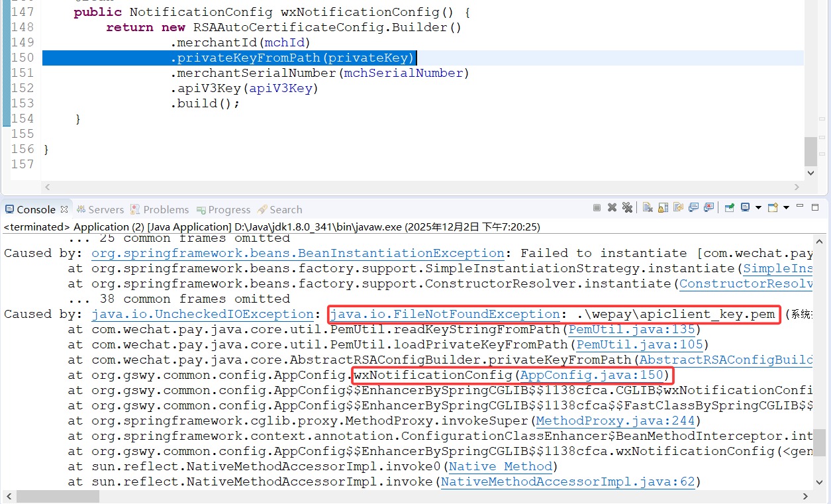Click .privateKeyFromPath(privateKey) highlighted line
The image size is (831, 504).
pos(292,58)
